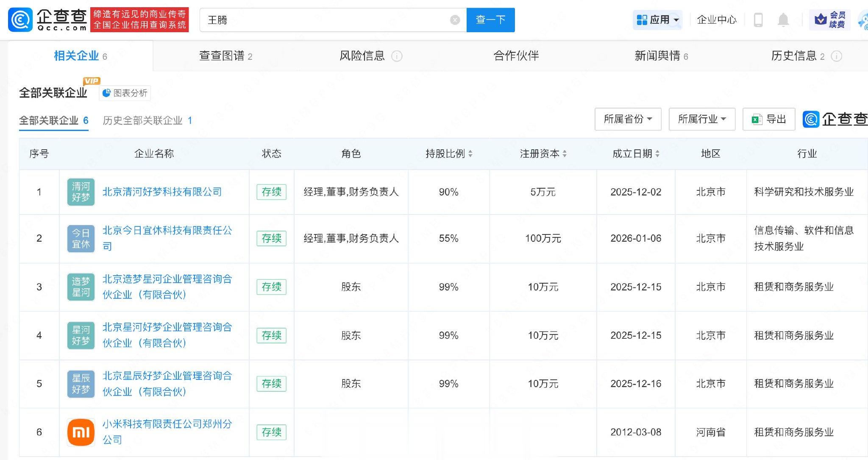This screenshot has height=460, width=868.
Task: Open the 应用 dropdown menu
Action: (x=658, y=20)
